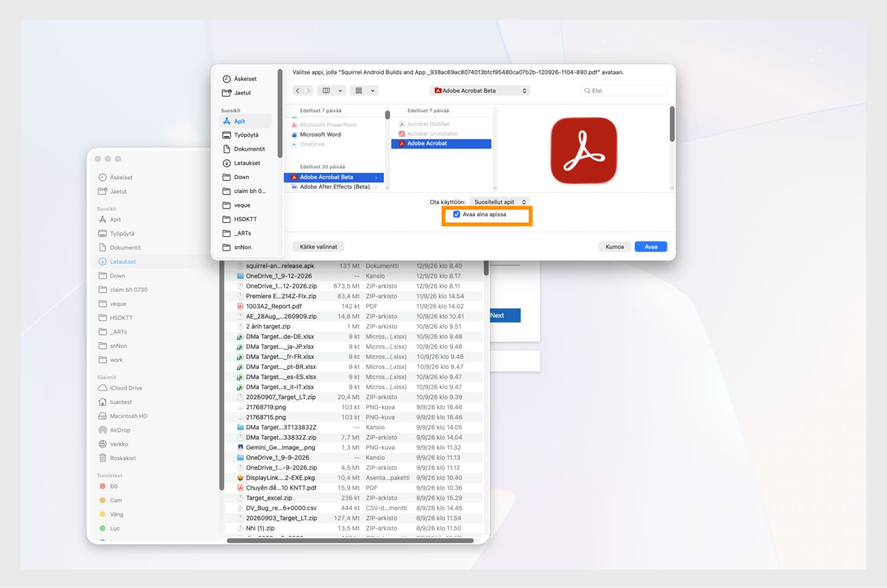Viewport: 887px width, 588px height.
Task: Click the Next button behind Finder
Action: click(x=504, y=315)
